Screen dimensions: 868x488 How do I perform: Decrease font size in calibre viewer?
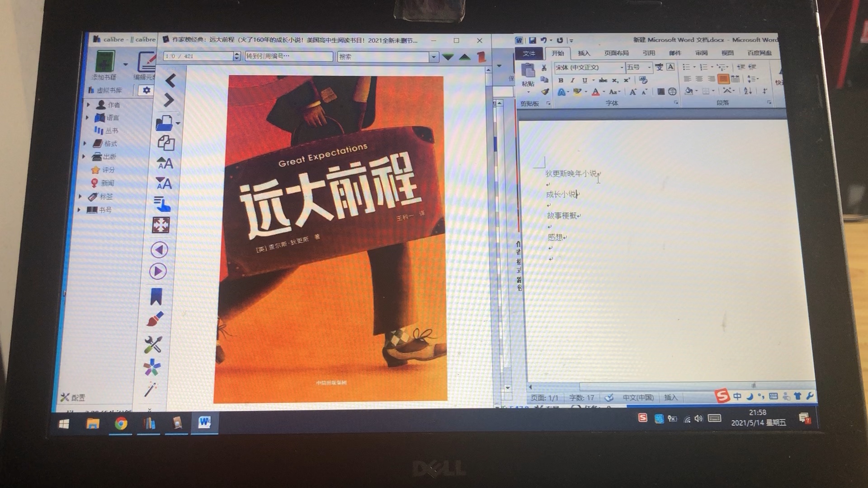coord(164,183)
